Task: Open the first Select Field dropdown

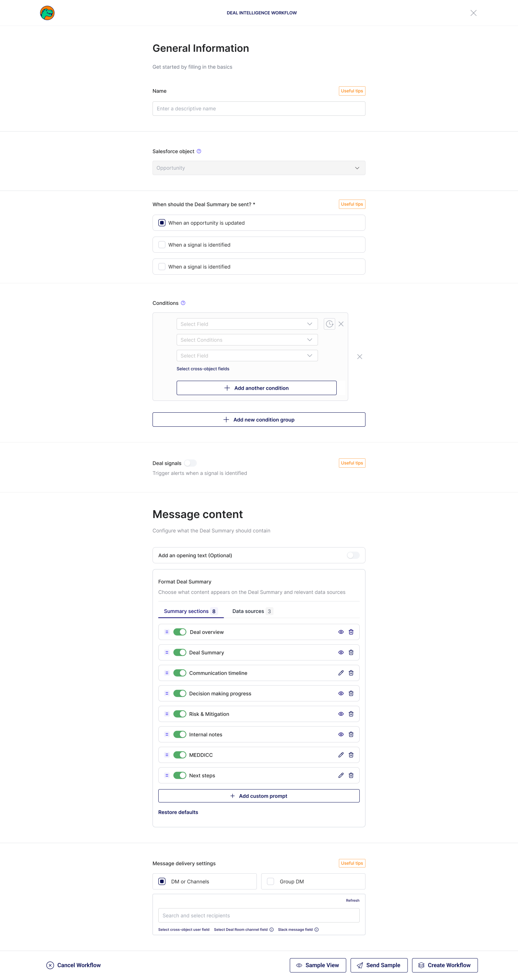Action: [247, 324]
